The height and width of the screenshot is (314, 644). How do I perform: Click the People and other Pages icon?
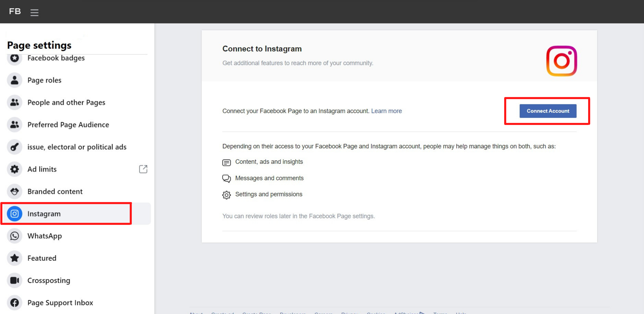point(15,102)
